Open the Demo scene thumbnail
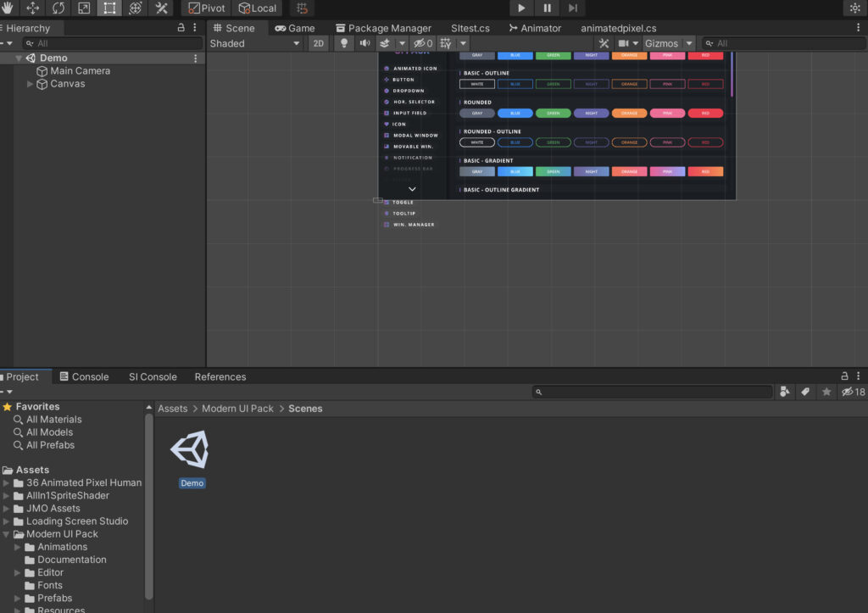Screen dimensions: 868x613 (x=190, y=449)
